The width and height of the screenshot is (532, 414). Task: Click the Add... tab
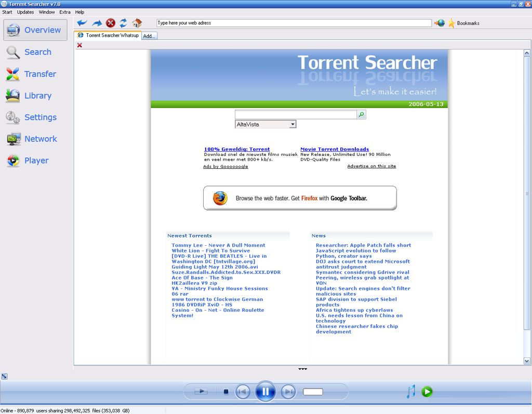click(149, 36)
